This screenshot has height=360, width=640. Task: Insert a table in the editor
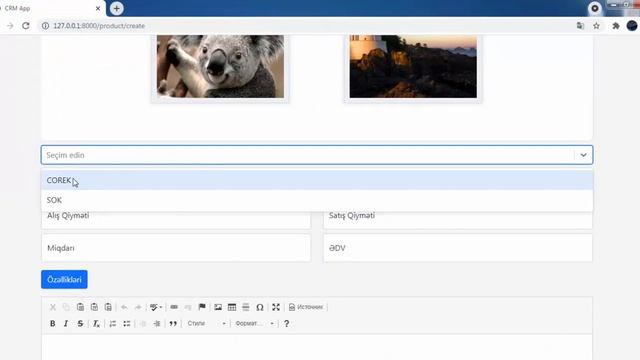(232, 307)
